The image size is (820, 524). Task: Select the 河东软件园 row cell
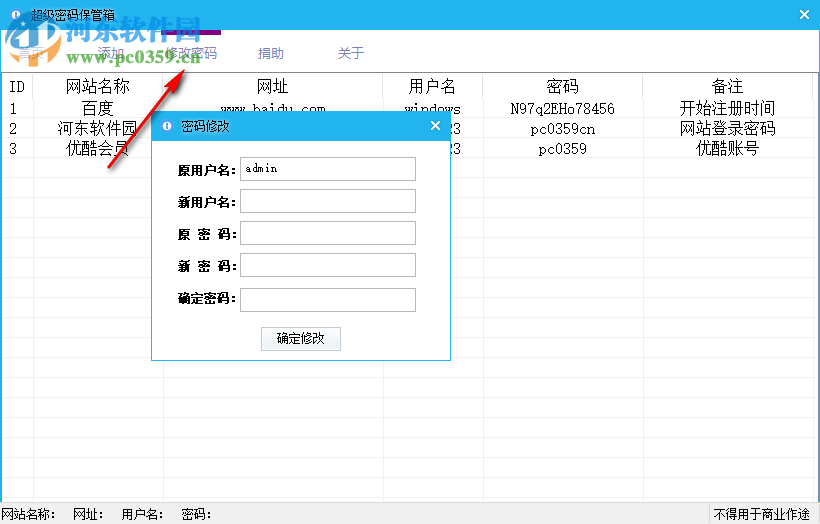point(98,128)
